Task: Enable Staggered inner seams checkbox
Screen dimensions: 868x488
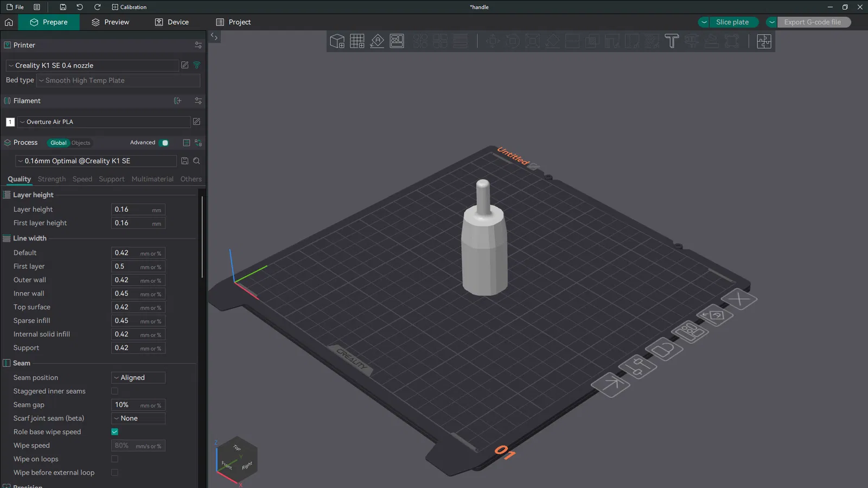Action: pos(114,391)
